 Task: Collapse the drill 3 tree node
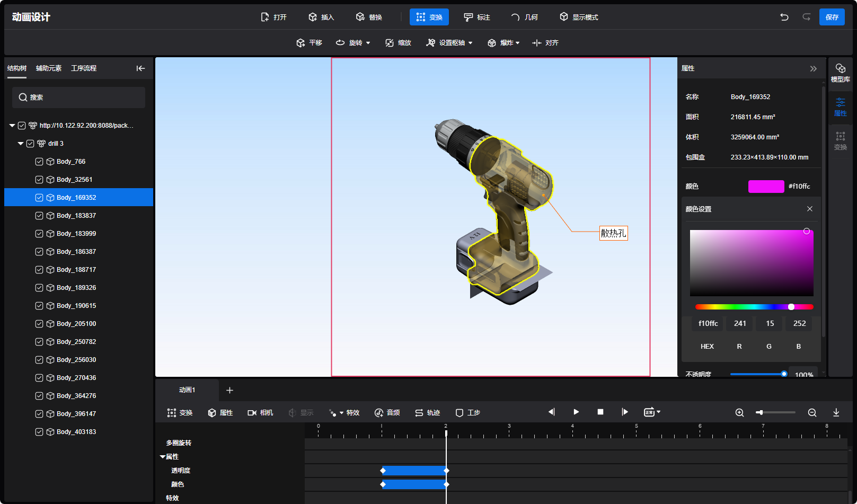pyautogui.click(x=21, y=144)
